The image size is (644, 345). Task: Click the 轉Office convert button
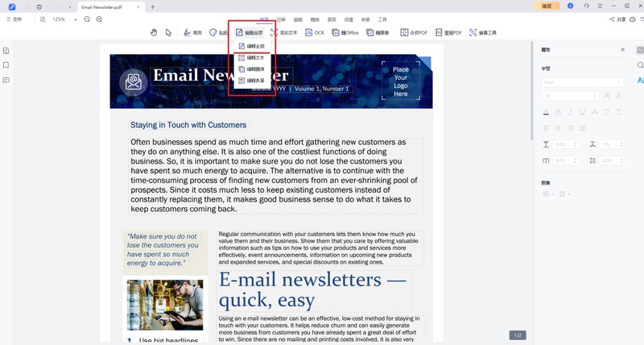[x=345, y=33]
